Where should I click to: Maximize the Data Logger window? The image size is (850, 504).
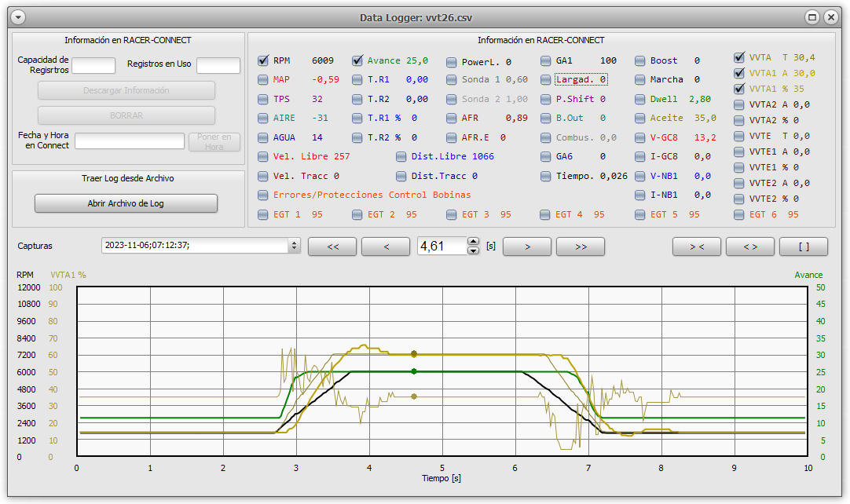pyautogui.click(x=812, y=17)
